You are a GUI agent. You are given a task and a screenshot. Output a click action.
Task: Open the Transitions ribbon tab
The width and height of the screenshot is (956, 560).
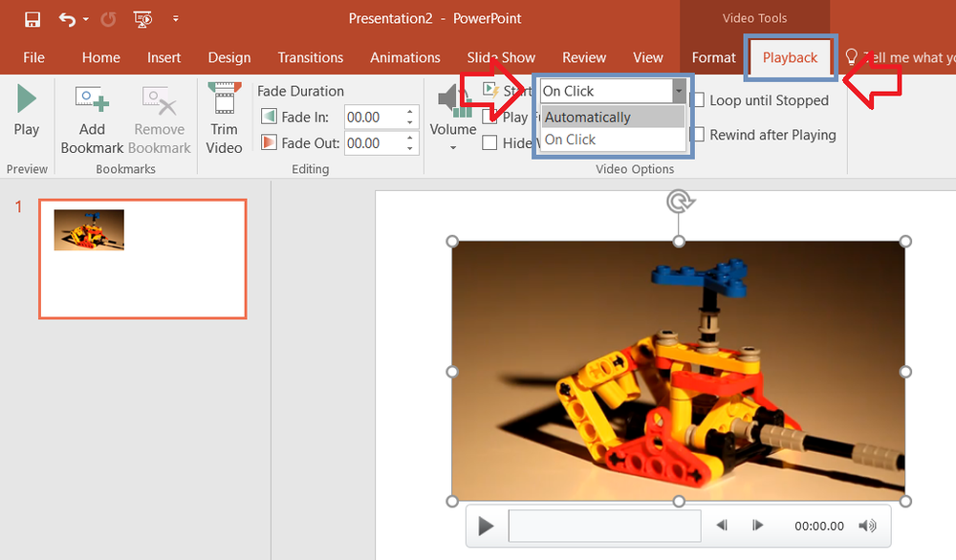tap(310, 57)
